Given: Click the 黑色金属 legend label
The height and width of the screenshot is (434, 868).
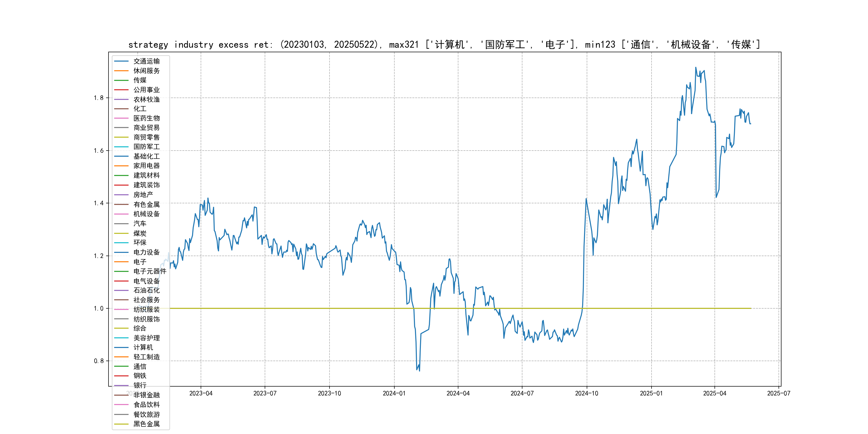Looking at the screenshot, I should coord(146,424).
